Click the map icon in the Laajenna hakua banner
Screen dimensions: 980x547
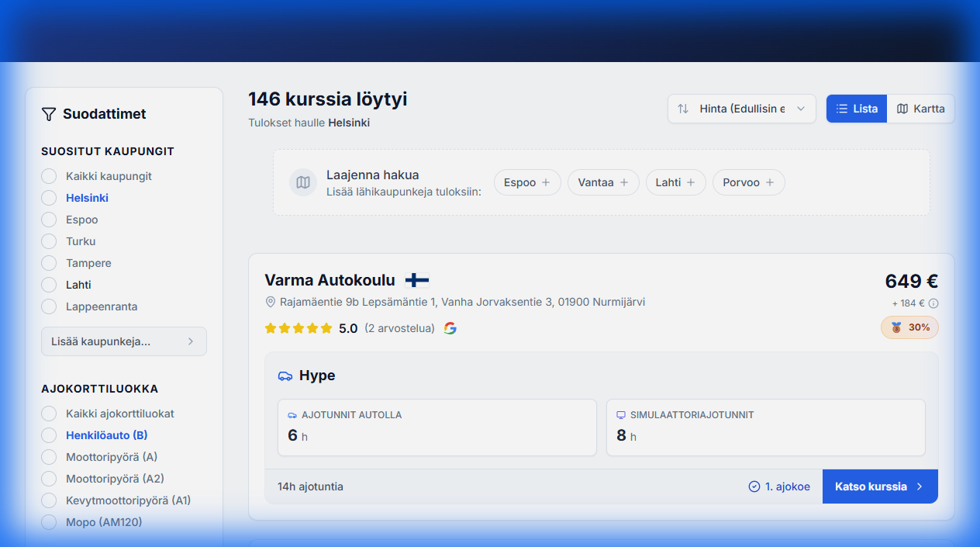(303, 182)
